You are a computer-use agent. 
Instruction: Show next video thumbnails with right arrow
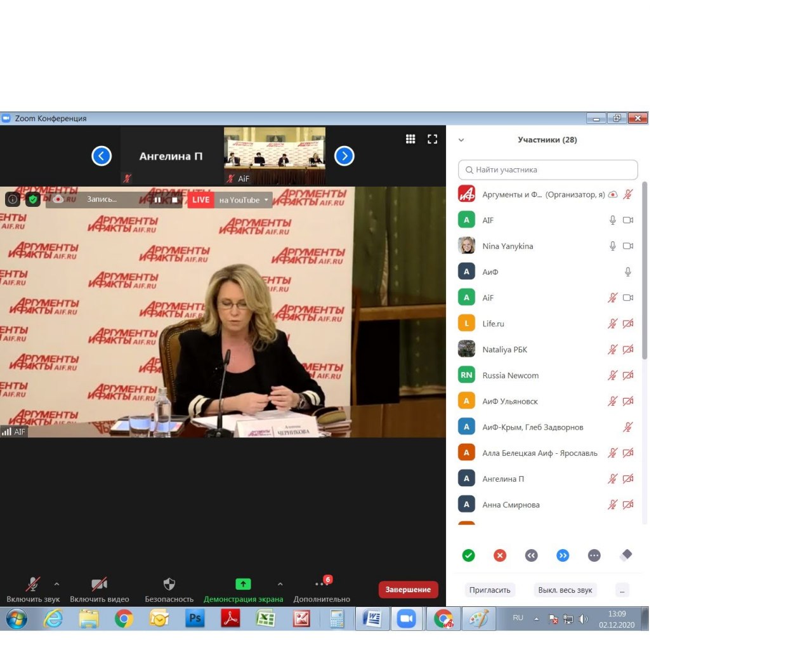[344, 156]
